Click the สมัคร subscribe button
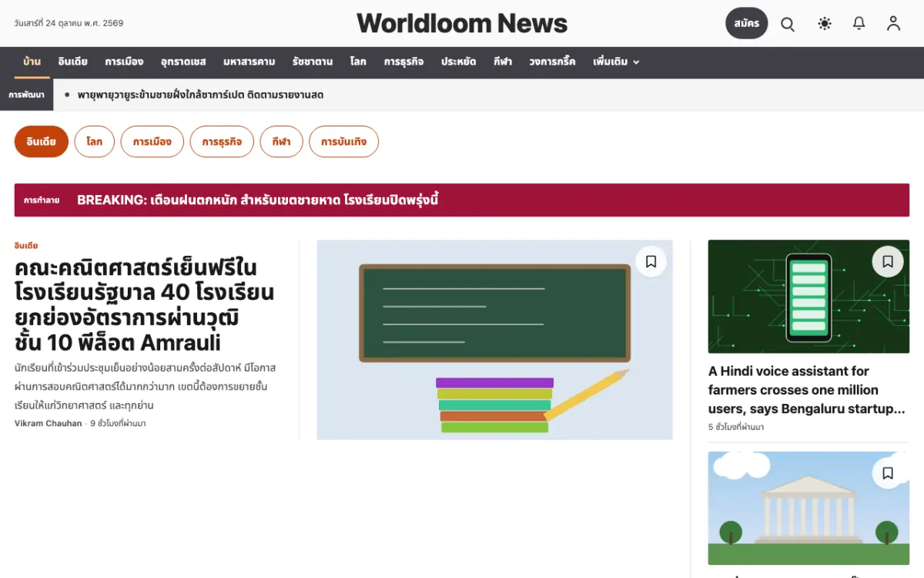The width and height of the screenshot is (924, 578). tap(747, 23)
